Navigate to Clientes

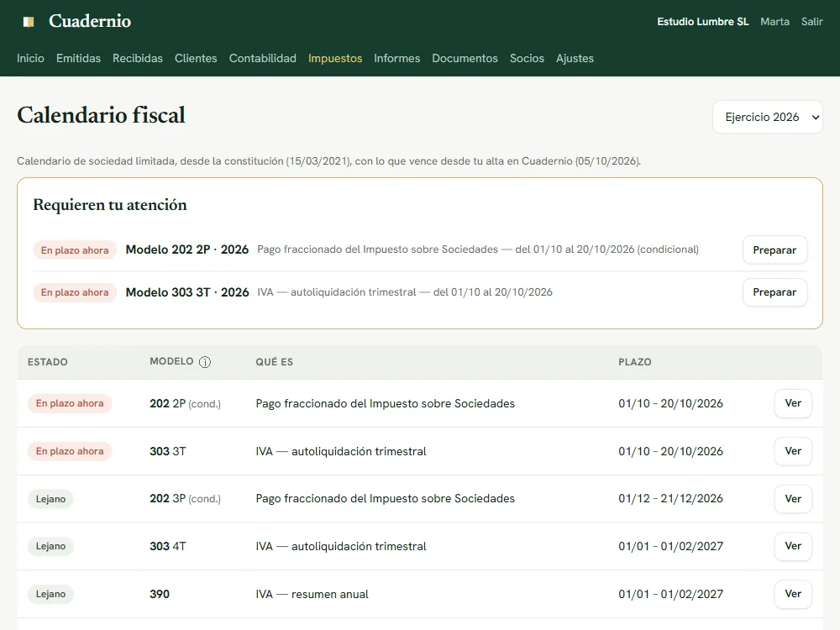[x=196, y=59]
